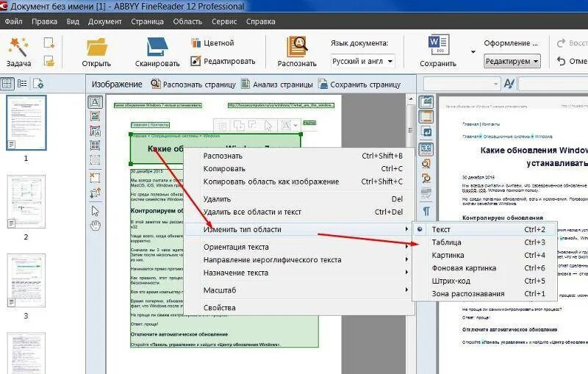The width and height of the screenshot is (588, 374).
Task: Select the reorder areas tool
Action: [x=95, y=193]
